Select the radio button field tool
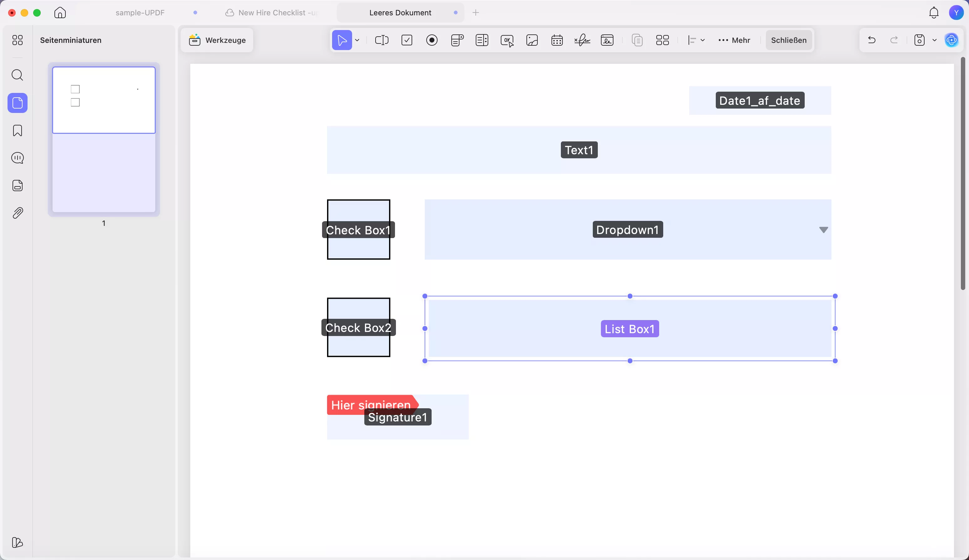 432,40
